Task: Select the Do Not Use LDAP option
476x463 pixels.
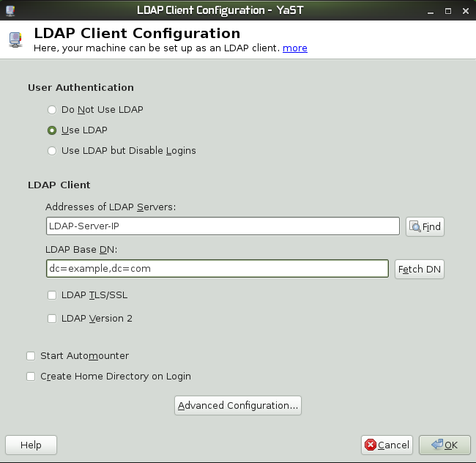Action: click(x=52, y=110)
